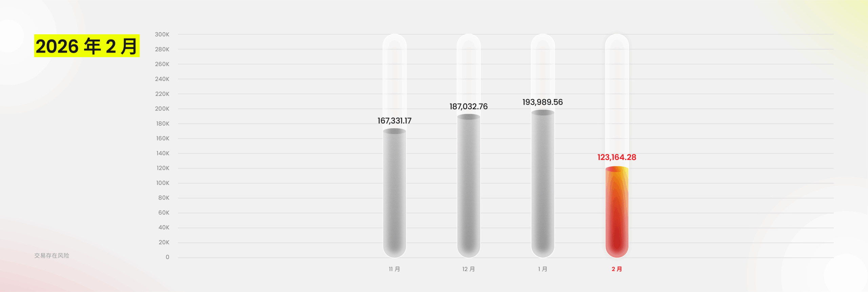Click the 40K y-axis label
The height and width of the screenshot is (292, 868).
[x=164, y=227]
